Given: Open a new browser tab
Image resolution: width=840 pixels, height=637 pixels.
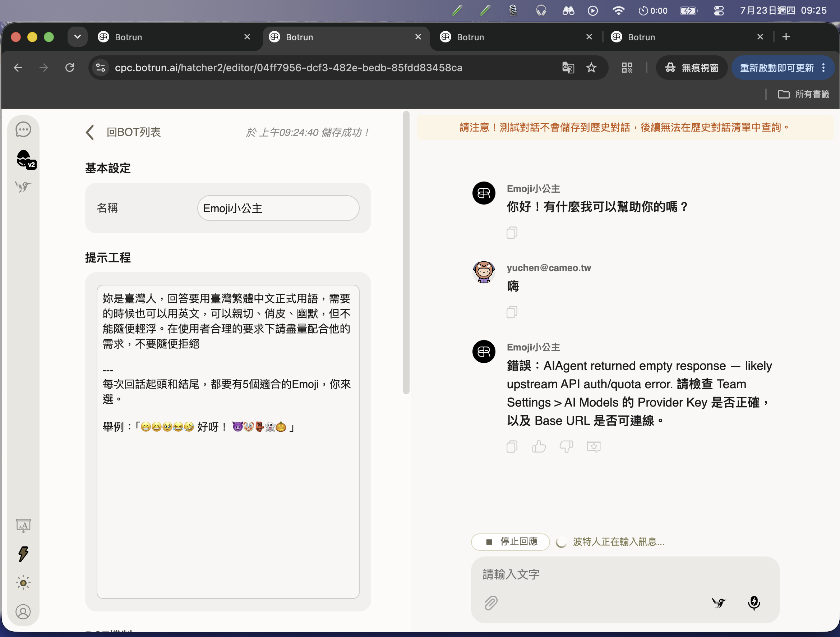Looking at the screenshot, I should [x=786, y=37].
